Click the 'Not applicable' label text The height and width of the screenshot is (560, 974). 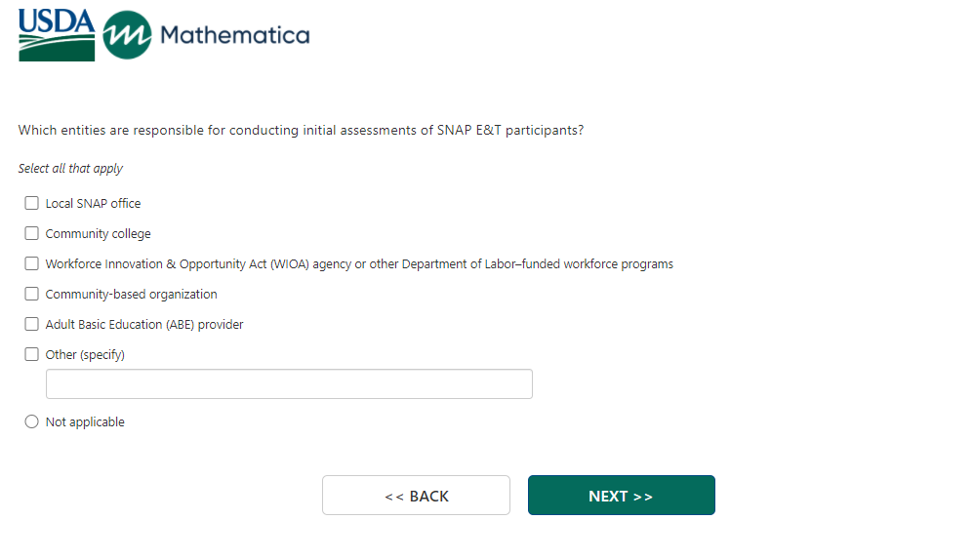pos(85,421)
